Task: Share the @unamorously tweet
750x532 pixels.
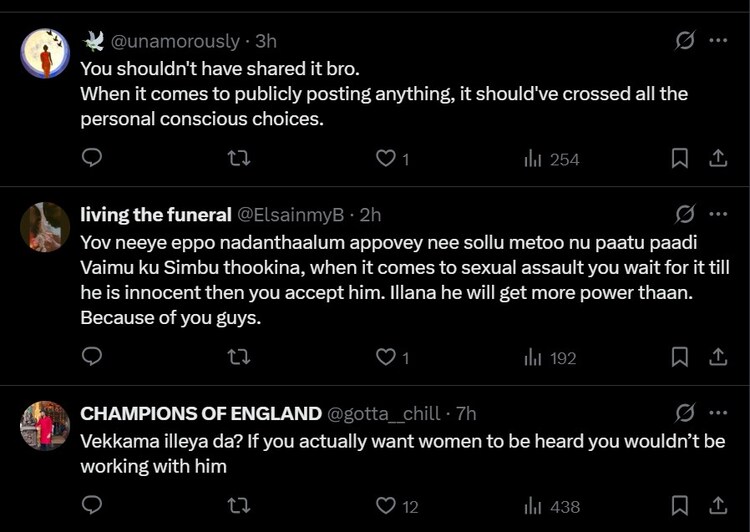Action: (x=718, y=158)
